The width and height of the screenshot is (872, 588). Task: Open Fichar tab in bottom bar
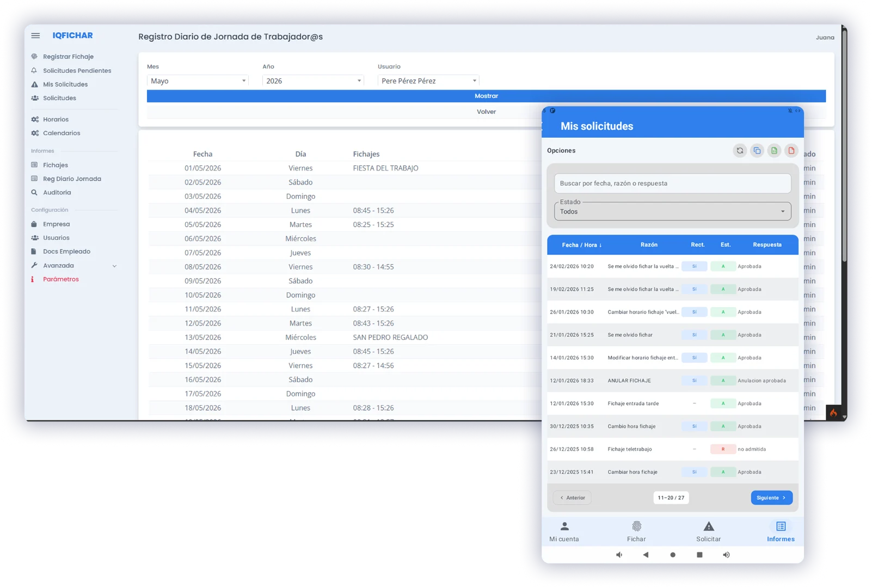(x=636, y=532)
